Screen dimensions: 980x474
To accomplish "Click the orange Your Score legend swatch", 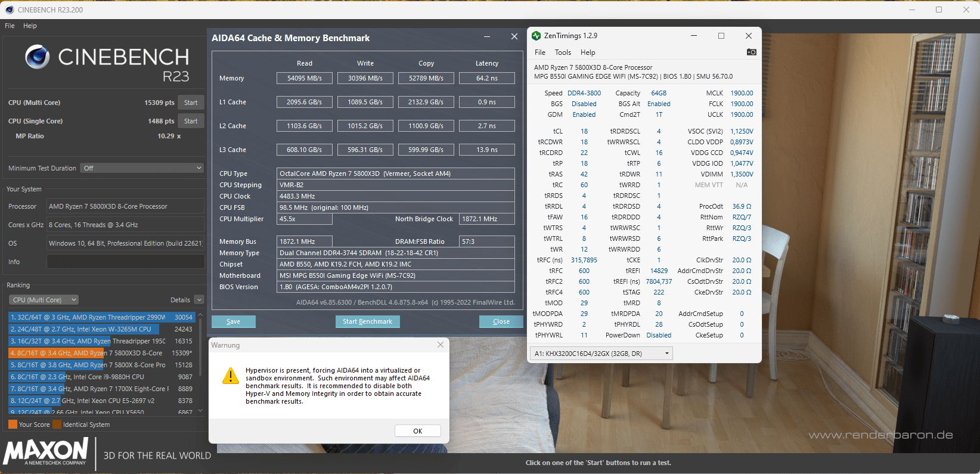I will pyautogui.click(x=13, y=425).
